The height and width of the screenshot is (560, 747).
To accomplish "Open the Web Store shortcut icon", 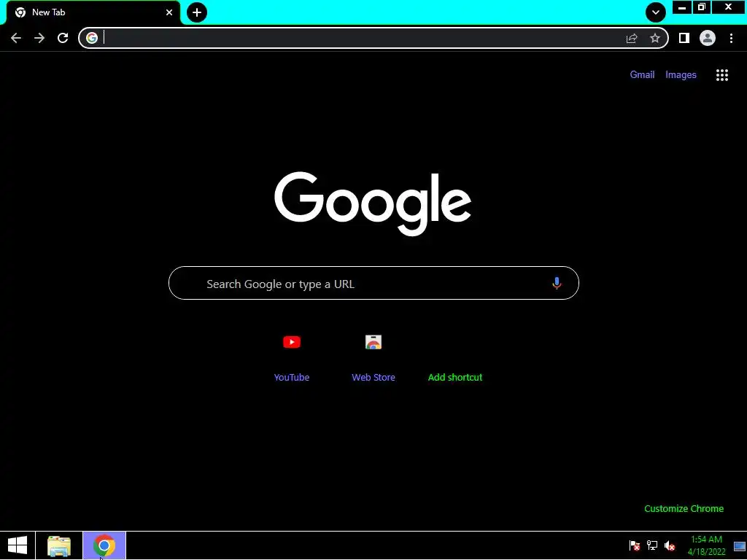I will pyautogui.click(x=373, y=342).
